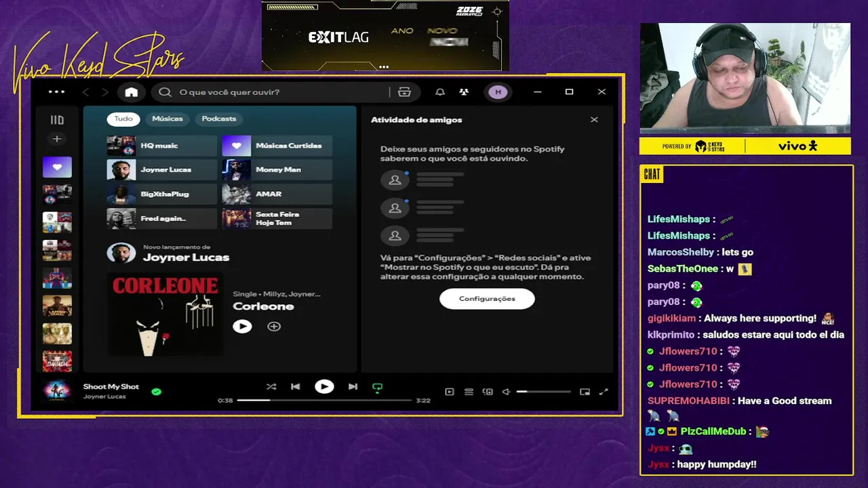This screenshot has height=488, width=868.
Task: Toggle shuffle playback
Action: [271, 387]
